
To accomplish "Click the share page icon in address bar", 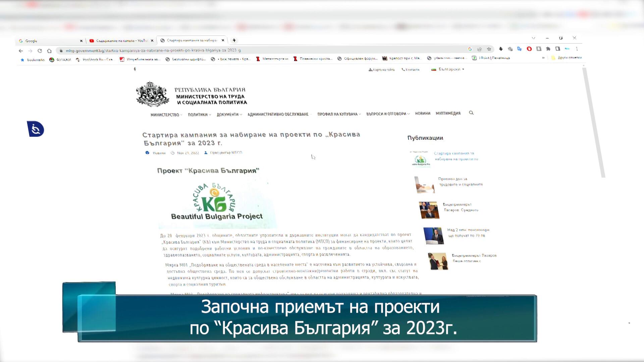I will (480, 49).
